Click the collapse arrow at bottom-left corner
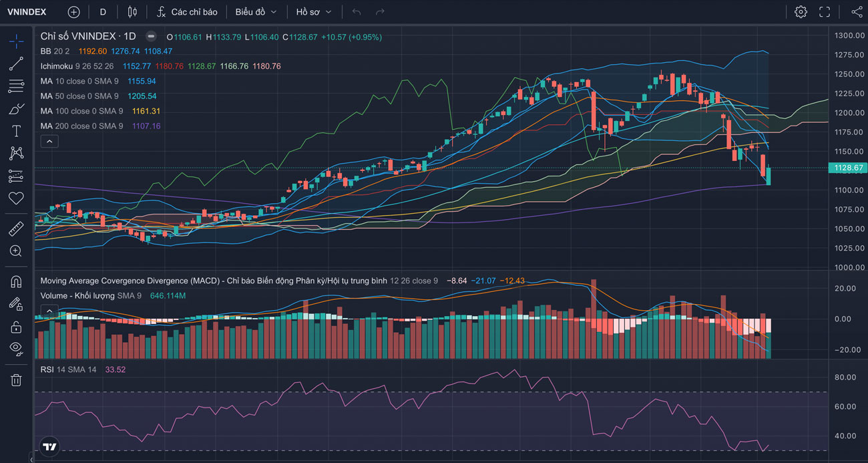The height and width of the screenshot is (463, 868). pos(31,458)
